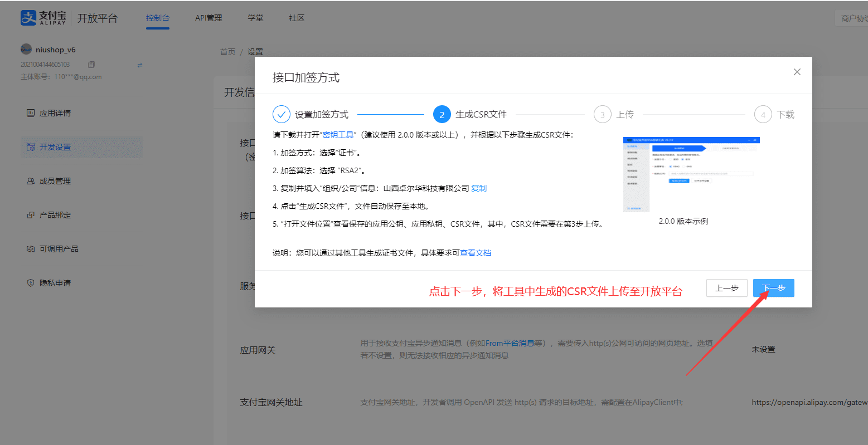
Task: Select 开发设置 in the sidebar
Action: (x=55, y=147)
